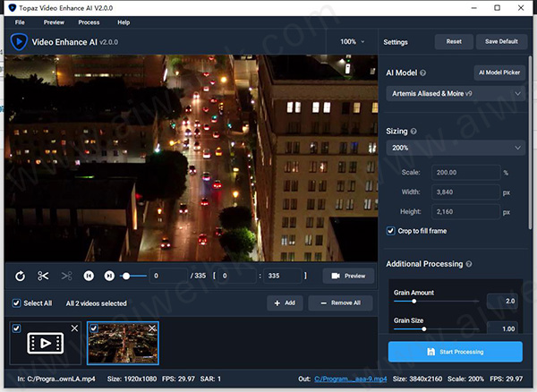Click the 'Size: 1920x1080' status text
This screenshot has width=537, height=392.
(x=132, y=379)
